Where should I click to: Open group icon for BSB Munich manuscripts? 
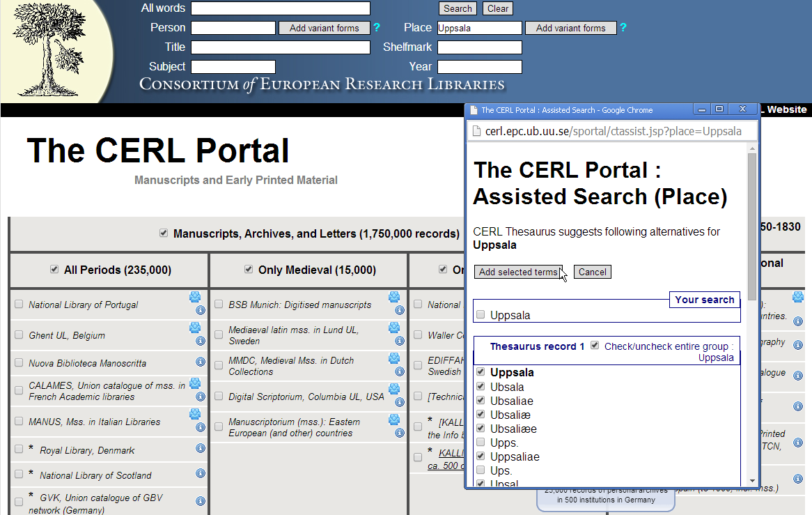(394, 297)
